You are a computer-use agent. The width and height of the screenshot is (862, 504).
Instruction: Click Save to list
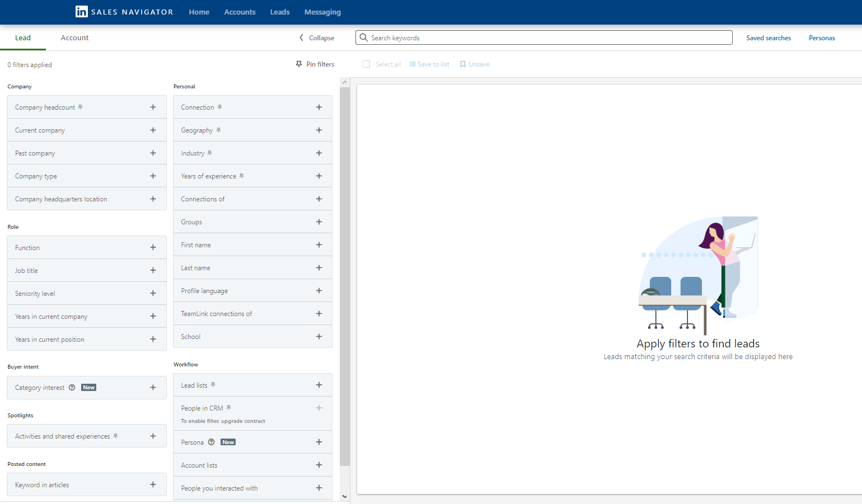coord(429,64)
